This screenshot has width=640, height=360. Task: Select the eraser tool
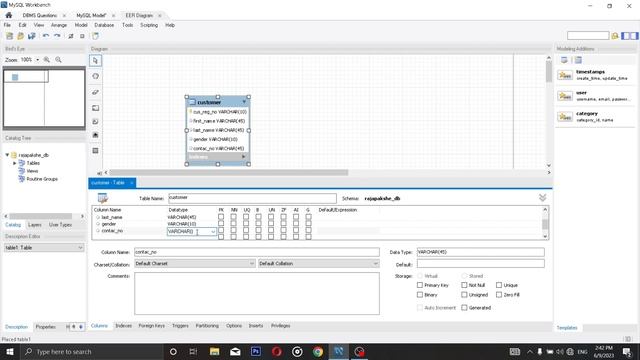pyautogui.click(x=96, y=92)
